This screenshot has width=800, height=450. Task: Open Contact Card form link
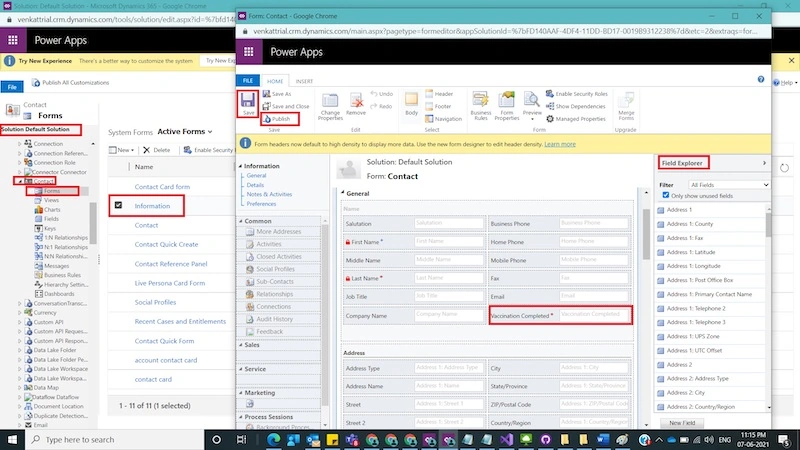click(x=162, y=187)
